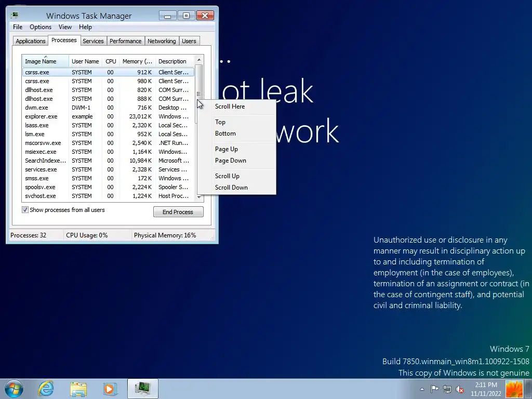Select the Processes tab
The width and height of the screenshot is (532, 399).
coord(64,40)
